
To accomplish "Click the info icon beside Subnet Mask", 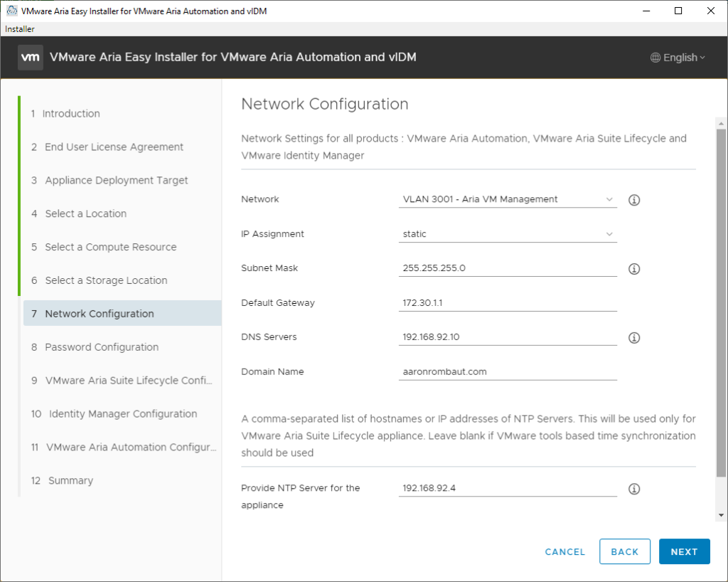I will [x=634, y=269].
